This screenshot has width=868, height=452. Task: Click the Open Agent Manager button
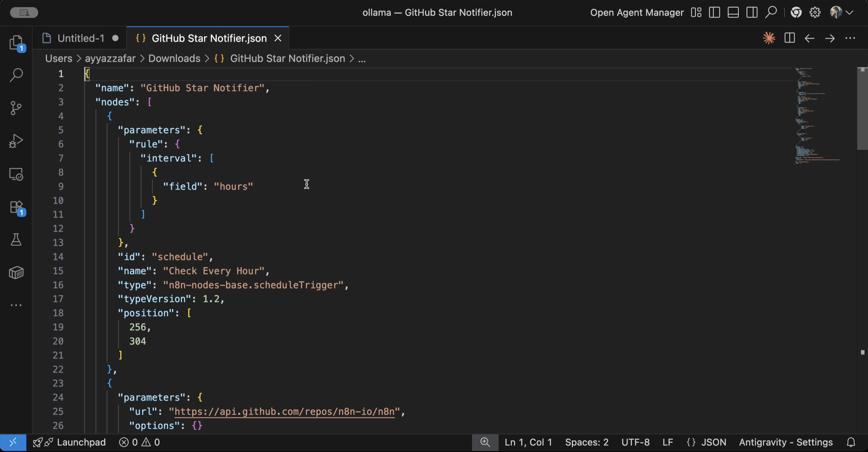636,12
